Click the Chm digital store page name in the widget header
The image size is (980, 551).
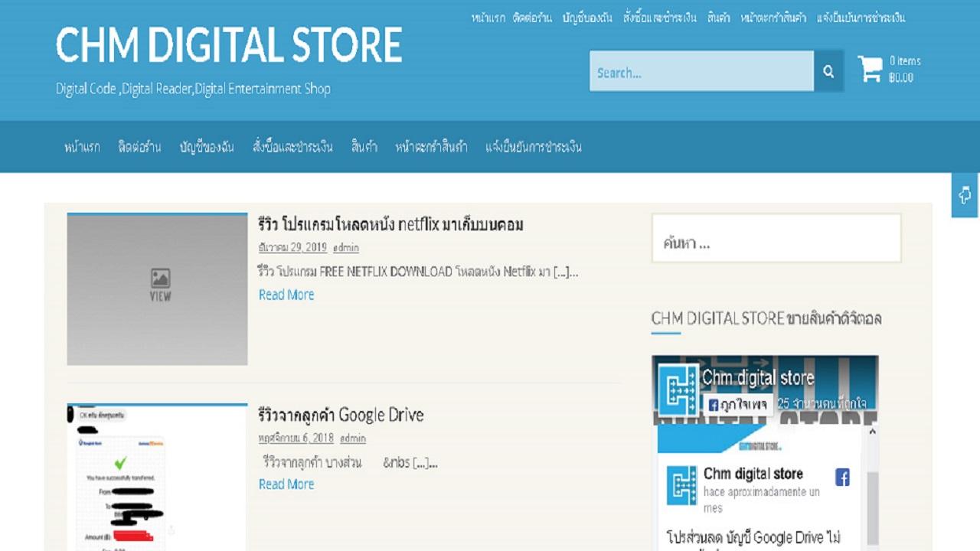pos(758,377)
